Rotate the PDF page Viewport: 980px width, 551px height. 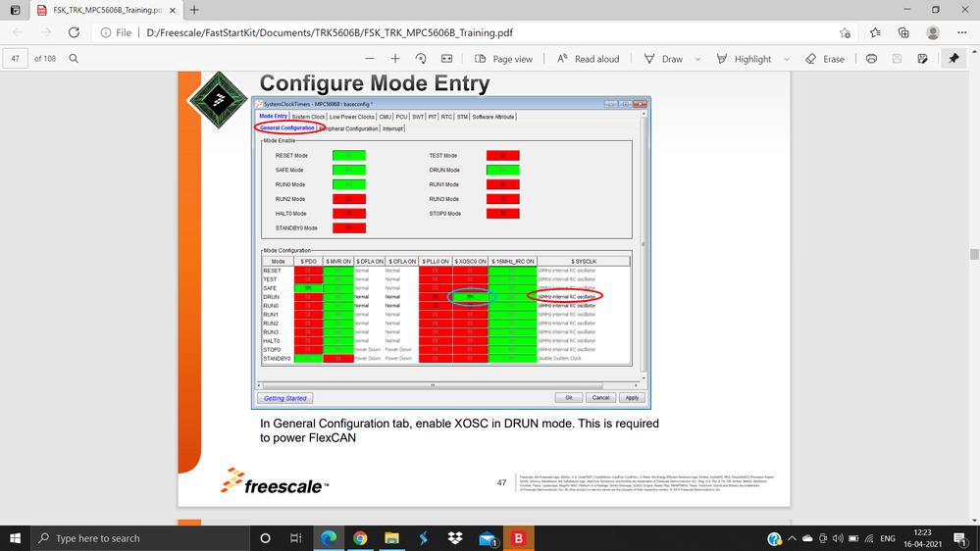click(x=421, y=59)
